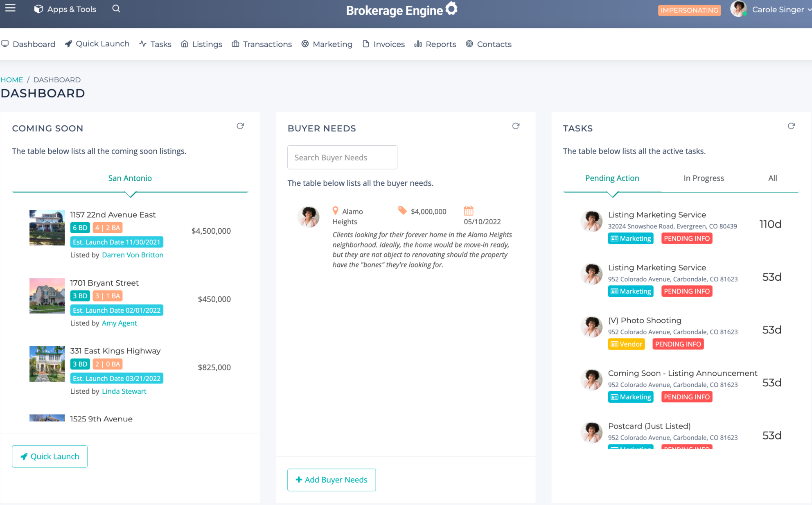
Task: Refresh the Tasks panel
Action: (x=792, y=126)
